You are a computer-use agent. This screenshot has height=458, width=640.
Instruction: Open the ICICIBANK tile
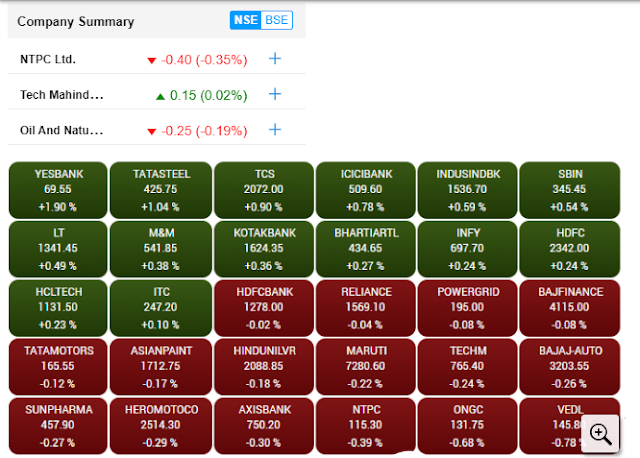pos(366,190)
